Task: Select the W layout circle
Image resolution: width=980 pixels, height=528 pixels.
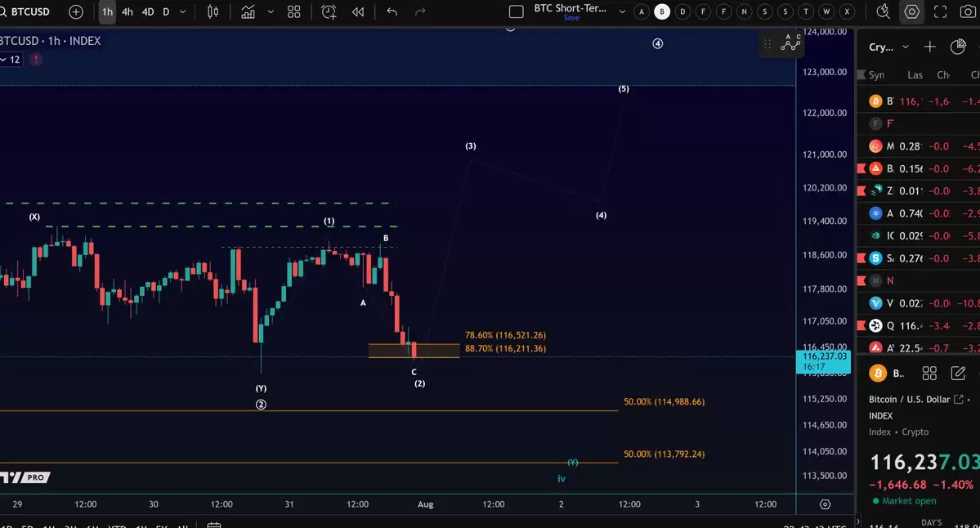Action: (x=826, y=12)
